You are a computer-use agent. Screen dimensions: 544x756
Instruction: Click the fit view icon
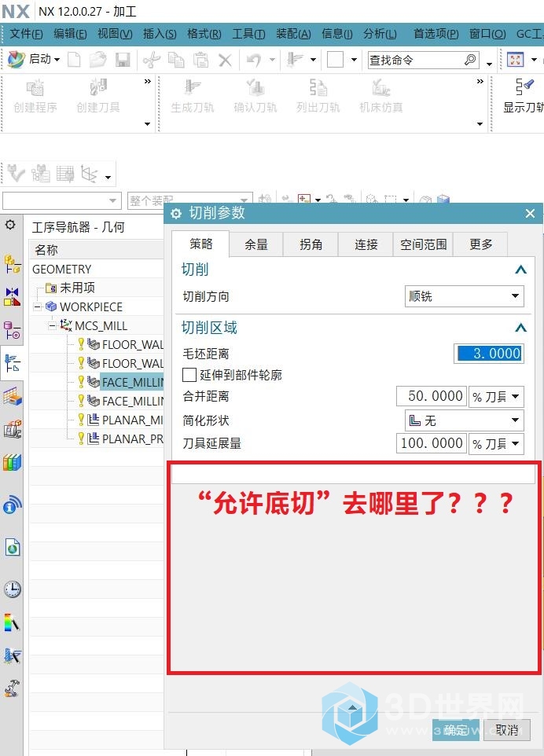click(x=515, y=60)
